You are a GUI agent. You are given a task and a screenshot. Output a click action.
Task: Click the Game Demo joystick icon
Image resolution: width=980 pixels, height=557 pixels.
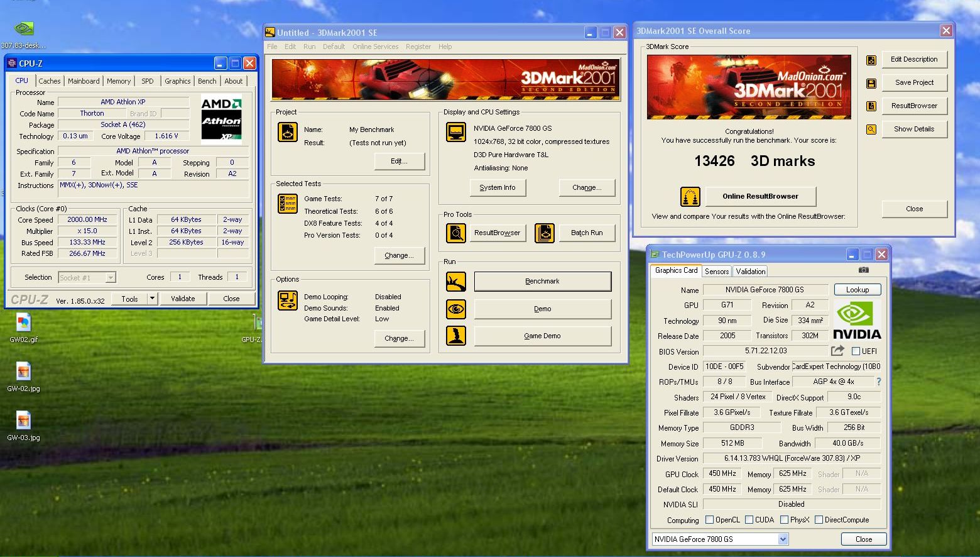tap(456, 336)
